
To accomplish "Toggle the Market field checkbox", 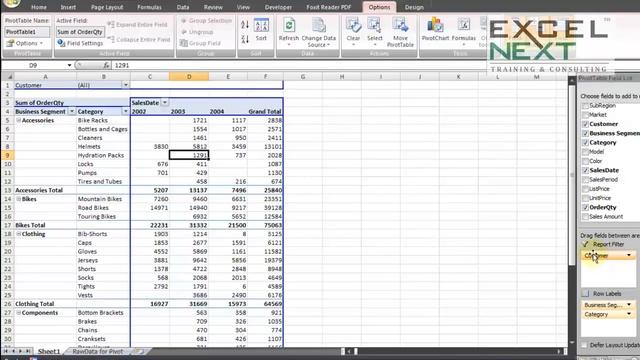I will pos(585,115).
